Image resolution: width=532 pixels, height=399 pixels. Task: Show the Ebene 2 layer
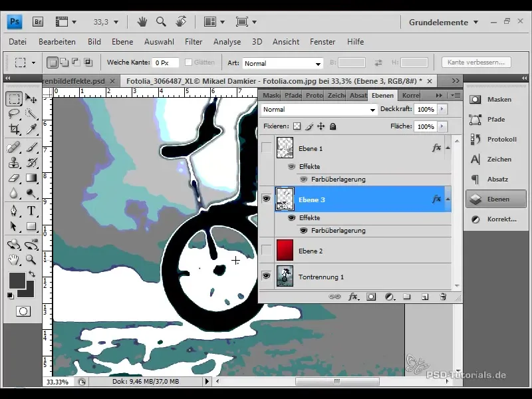[x=267, y=251]
